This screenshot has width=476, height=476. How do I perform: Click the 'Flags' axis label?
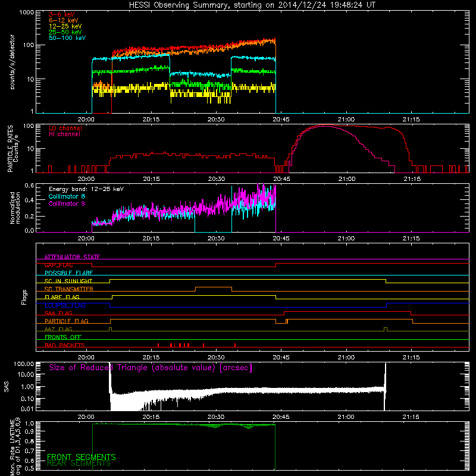(24, 297)
